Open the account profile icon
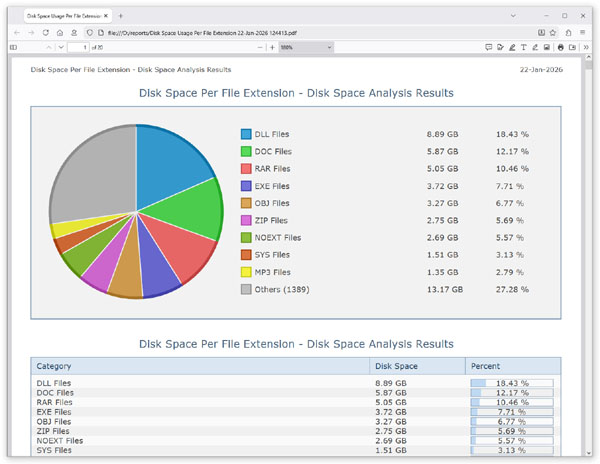 (x=74, y=33)
